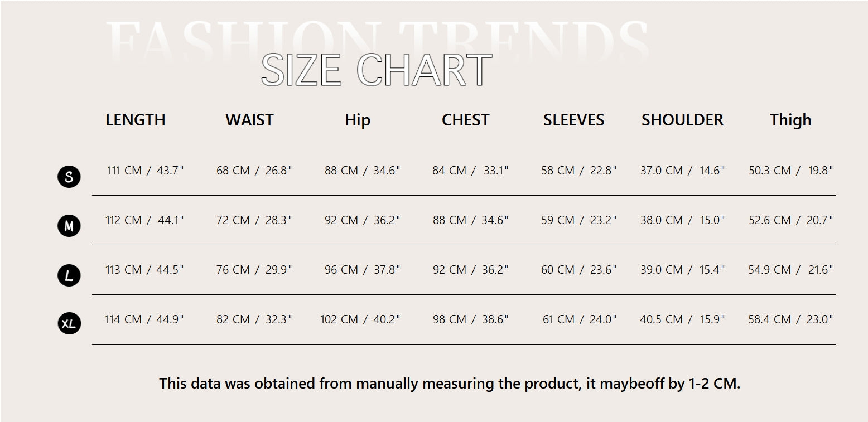Select the WAIST column header
868x422 pixels.
point(249,120)
